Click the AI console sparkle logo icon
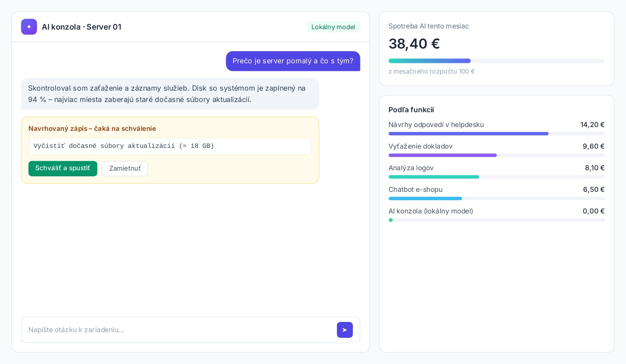The height and width of the screenshot is (364, 626). (x=29, y=27)
